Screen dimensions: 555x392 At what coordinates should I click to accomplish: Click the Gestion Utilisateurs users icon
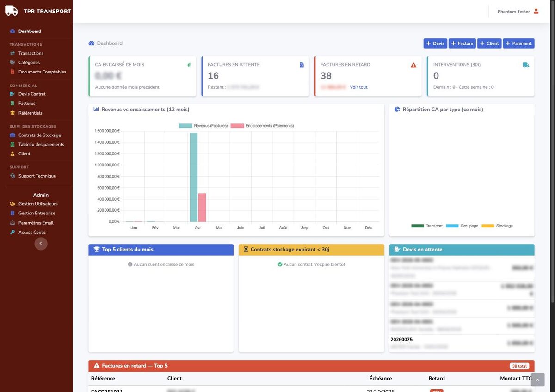click(12, 204)
